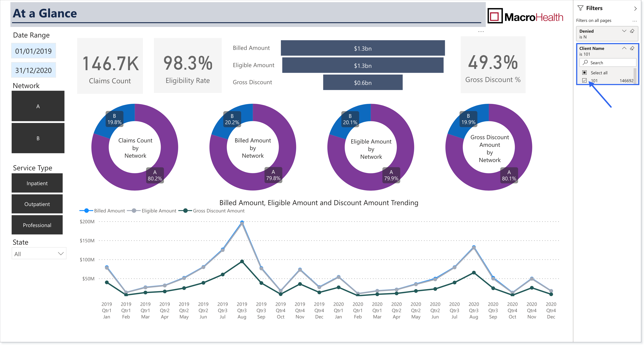644x345 pixels.
Task: Click A 79.9% label in Eligible Amount donut
Action: tap(391, 175)
